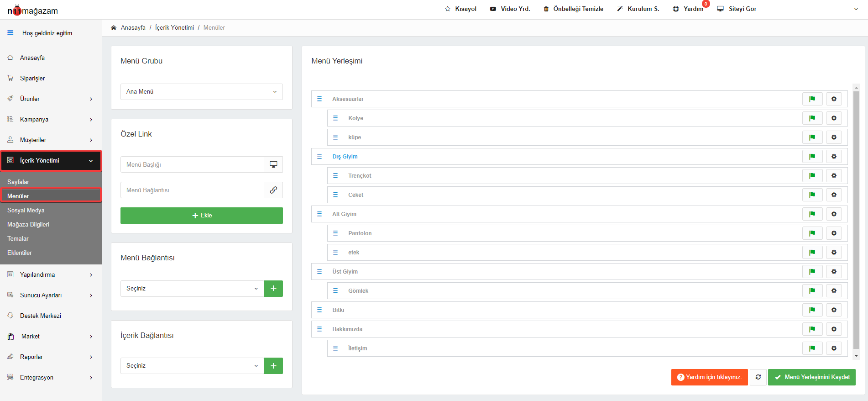Toggle the green flag on Pantolon row
The image size is (868, 401).
812,233
